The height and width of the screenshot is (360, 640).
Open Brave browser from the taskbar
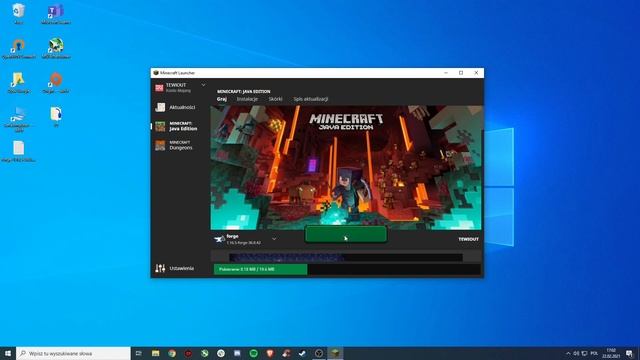[270, 353]
